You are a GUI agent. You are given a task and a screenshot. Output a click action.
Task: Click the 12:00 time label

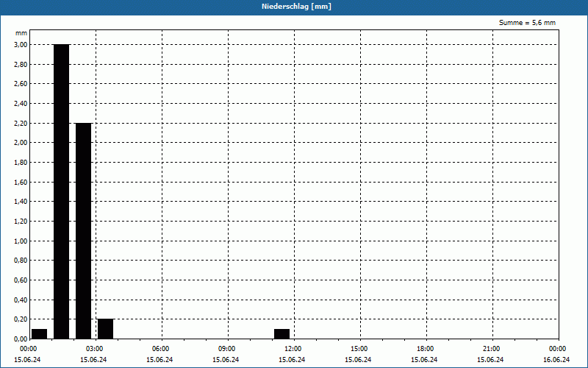click(x=293, y=349)
